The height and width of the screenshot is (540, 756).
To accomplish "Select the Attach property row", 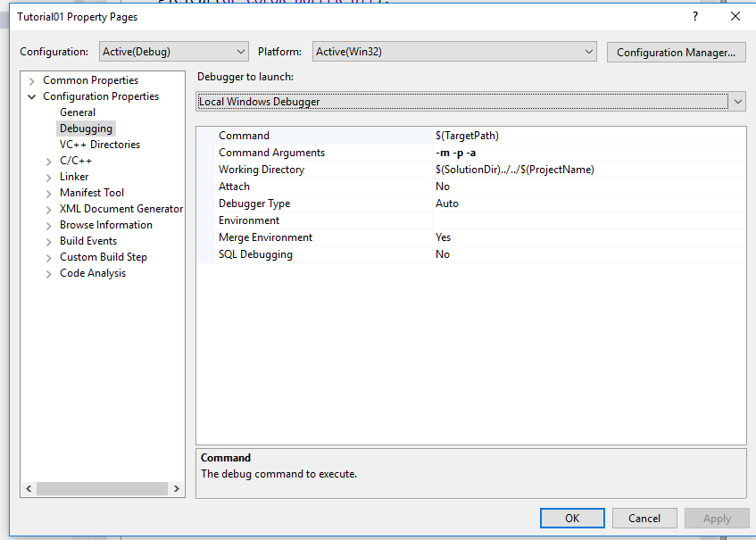I will [x=471, y=187].
